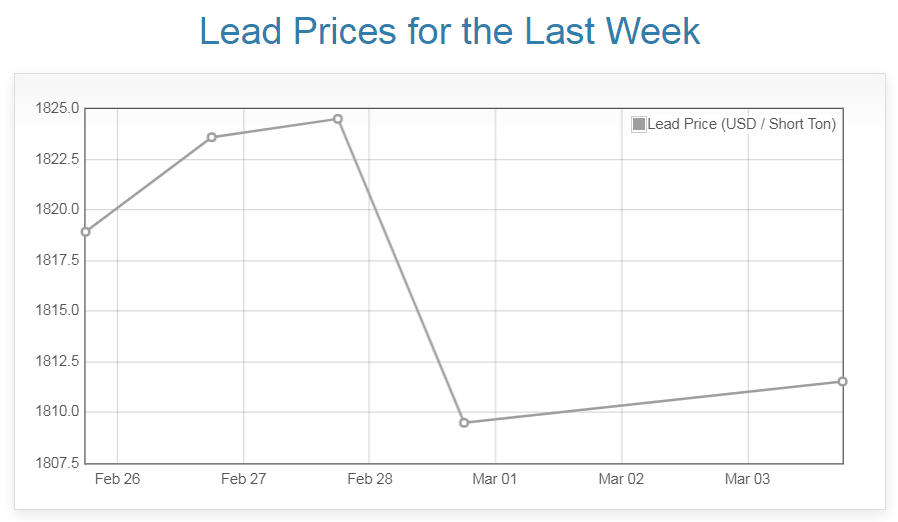
Task: Select the lowest data point near 1809.5
Action: 464,423
